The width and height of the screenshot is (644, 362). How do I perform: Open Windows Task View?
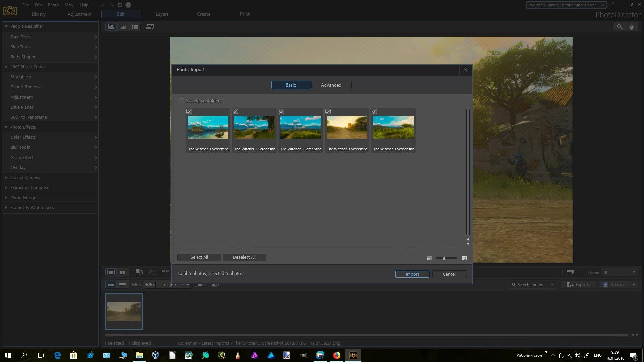(x=40, y=355)
